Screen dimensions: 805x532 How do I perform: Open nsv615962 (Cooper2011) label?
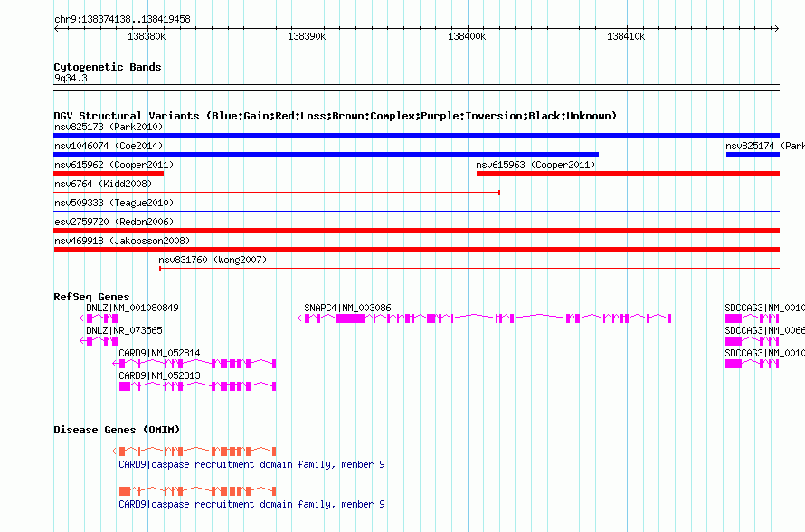[x=114, y=165]
